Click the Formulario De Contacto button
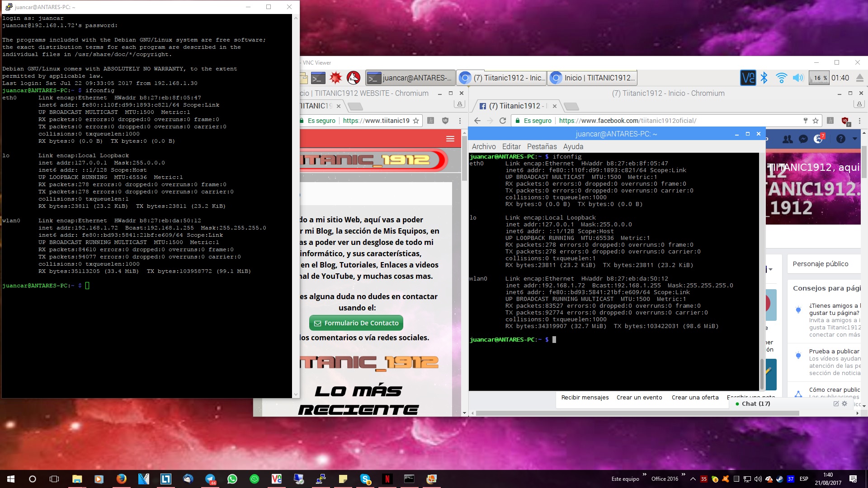This screenshot has height=488, width=868. pos(356,323)
